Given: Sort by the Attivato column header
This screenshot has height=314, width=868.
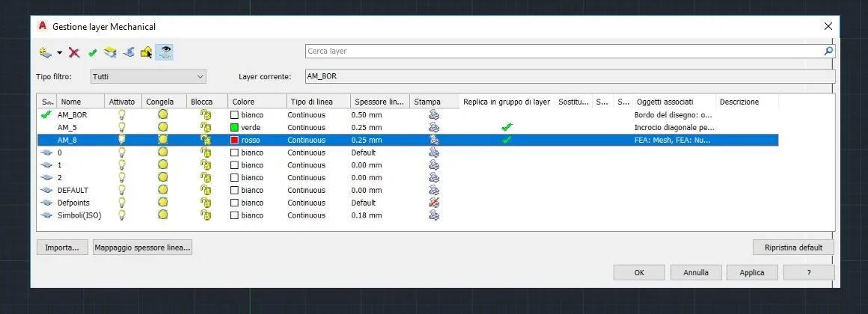Looking at the screenshot, I should 123,102.
